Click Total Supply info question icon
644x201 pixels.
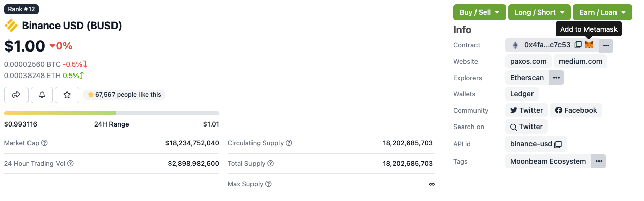(271, 164)
